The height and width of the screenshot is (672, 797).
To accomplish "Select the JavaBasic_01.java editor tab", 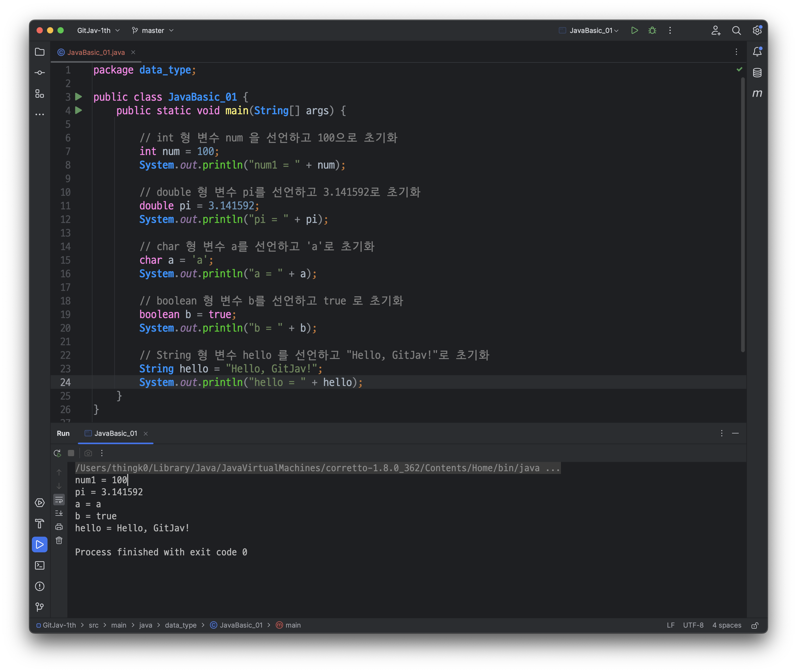I will point(96,53).
